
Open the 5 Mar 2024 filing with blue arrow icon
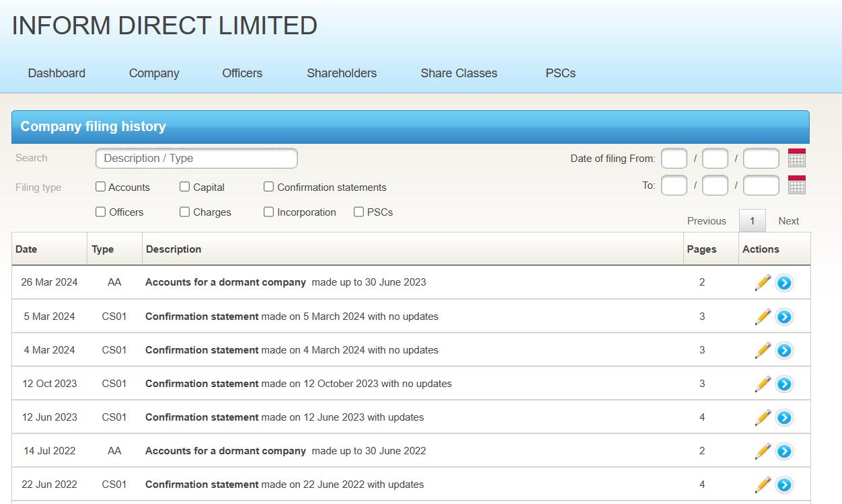click(x=784, y=317)
